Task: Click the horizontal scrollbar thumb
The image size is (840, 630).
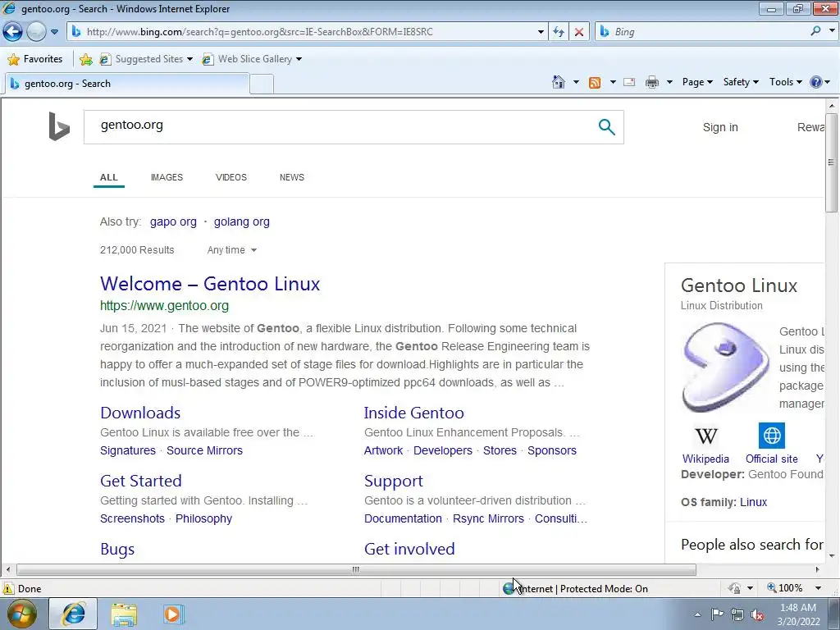Action: (356, 569)
